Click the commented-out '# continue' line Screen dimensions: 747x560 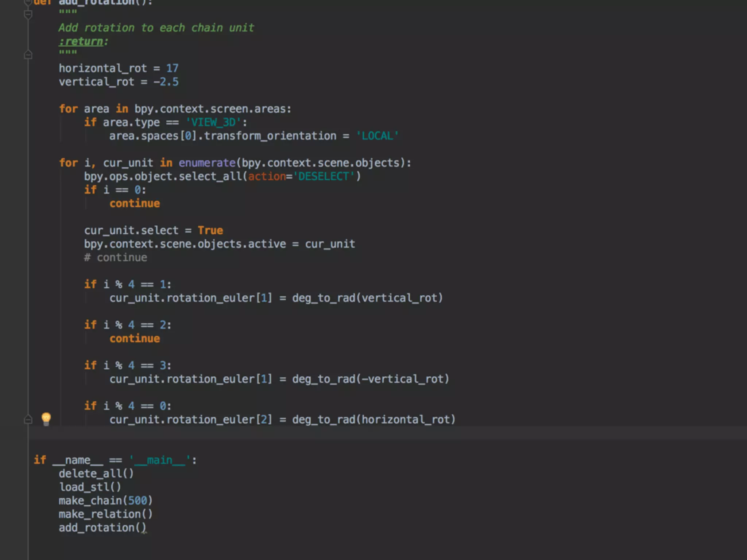(x=116, y=257)
